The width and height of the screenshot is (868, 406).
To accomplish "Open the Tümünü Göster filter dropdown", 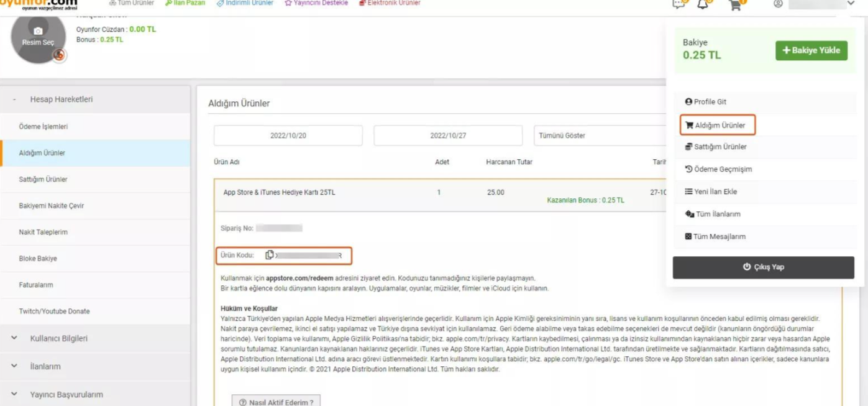I will point(599,136).
